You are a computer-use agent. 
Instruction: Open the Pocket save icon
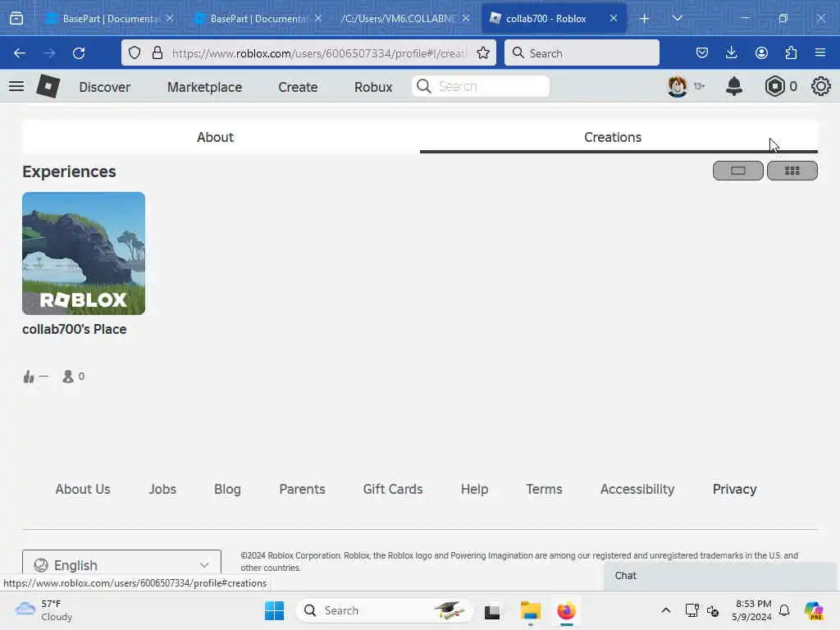702,53
